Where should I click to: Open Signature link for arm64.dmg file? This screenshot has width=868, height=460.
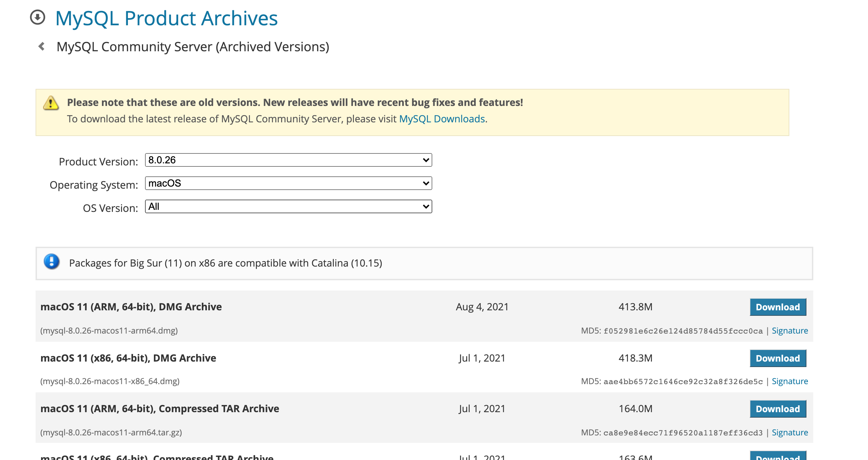tap(789, 331)
